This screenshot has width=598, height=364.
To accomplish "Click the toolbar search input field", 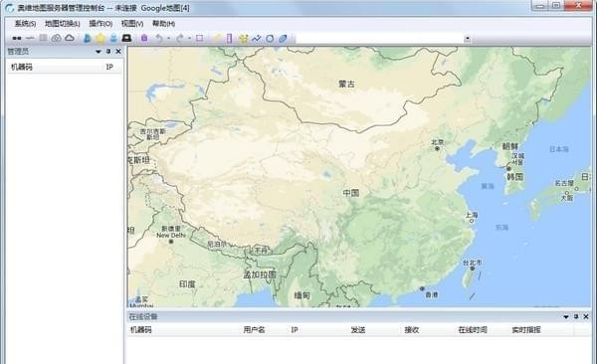I will click(x=379, y=39).
